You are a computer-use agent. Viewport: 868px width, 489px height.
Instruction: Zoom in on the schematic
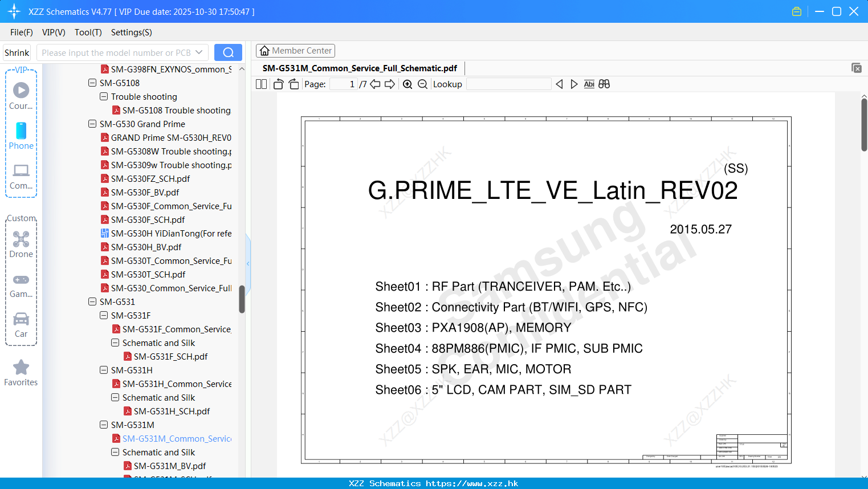(407, 84)
